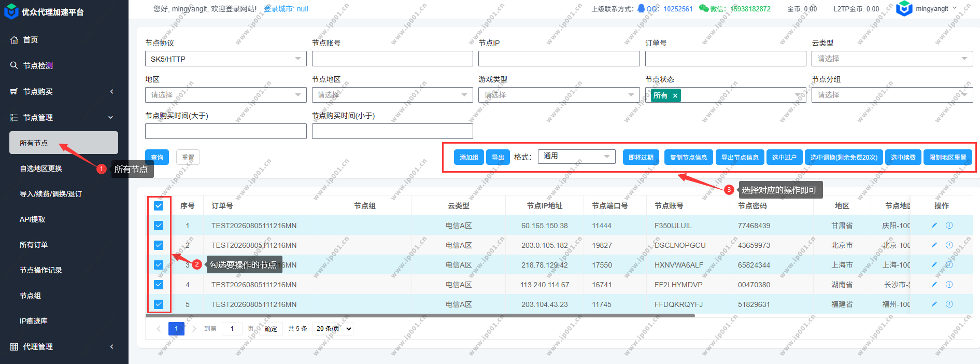Toggle the select-all checkbox in table header
The width and height of the screenshot is (980, 364).
point(159,206)
